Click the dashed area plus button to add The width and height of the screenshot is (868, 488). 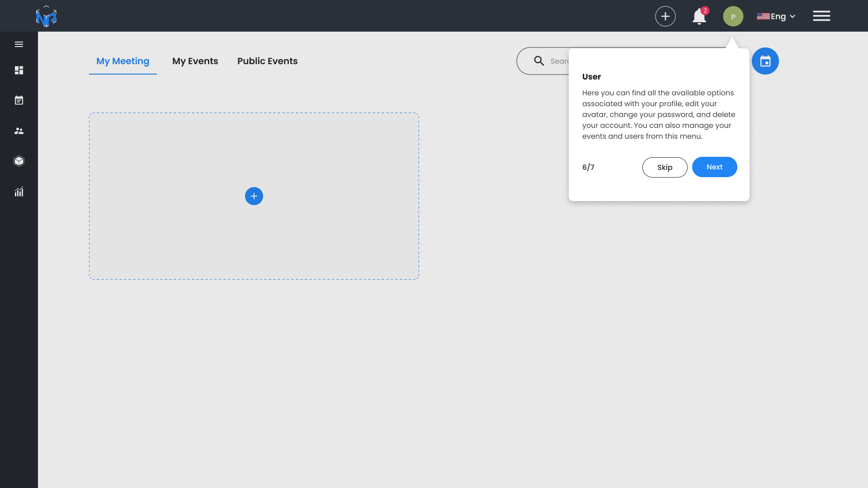[x=254, y=196]
